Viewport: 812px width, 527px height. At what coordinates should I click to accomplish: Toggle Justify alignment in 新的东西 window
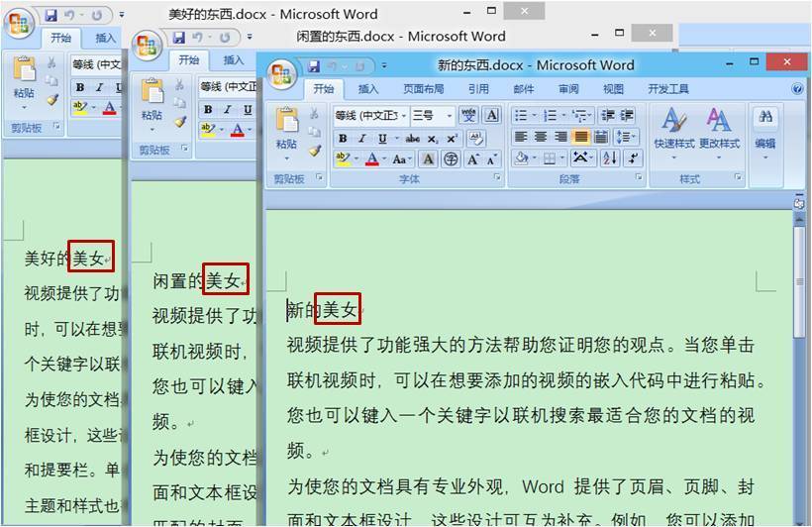(x=580, y=137)
